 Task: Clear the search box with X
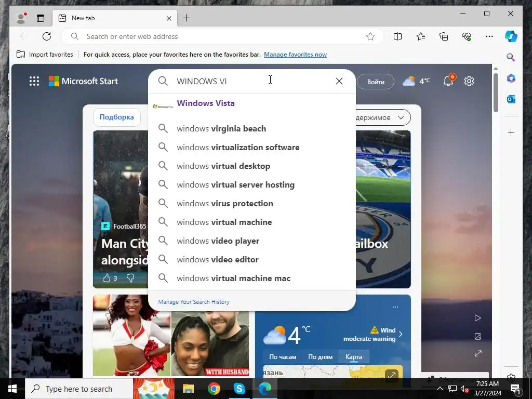click(x=339, y=81)
